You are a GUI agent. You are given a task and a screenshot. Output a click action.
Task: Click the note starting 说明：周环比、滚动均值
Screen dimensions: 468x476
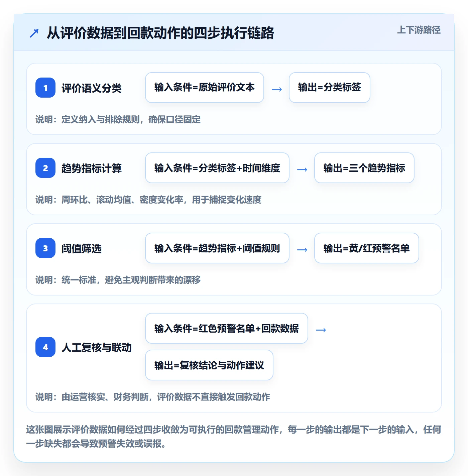pyautogui.click(x=148, y=200)
